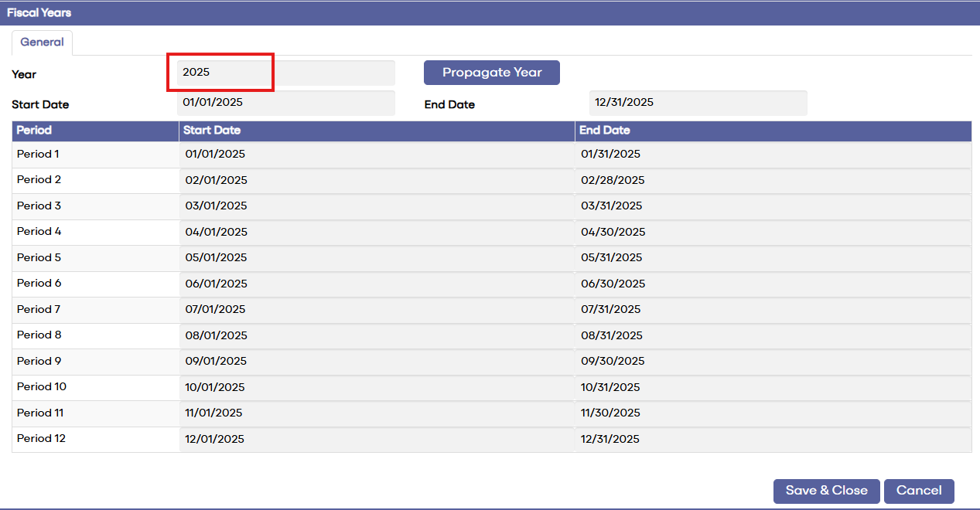Click the Period 1 row label
Viewport: 980px width, 510px height.
pos(38,154)
